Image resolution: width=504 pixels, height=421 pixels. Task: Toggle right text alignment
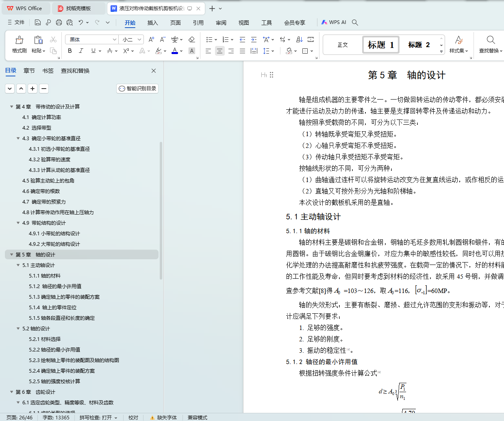tap(231, 51)
